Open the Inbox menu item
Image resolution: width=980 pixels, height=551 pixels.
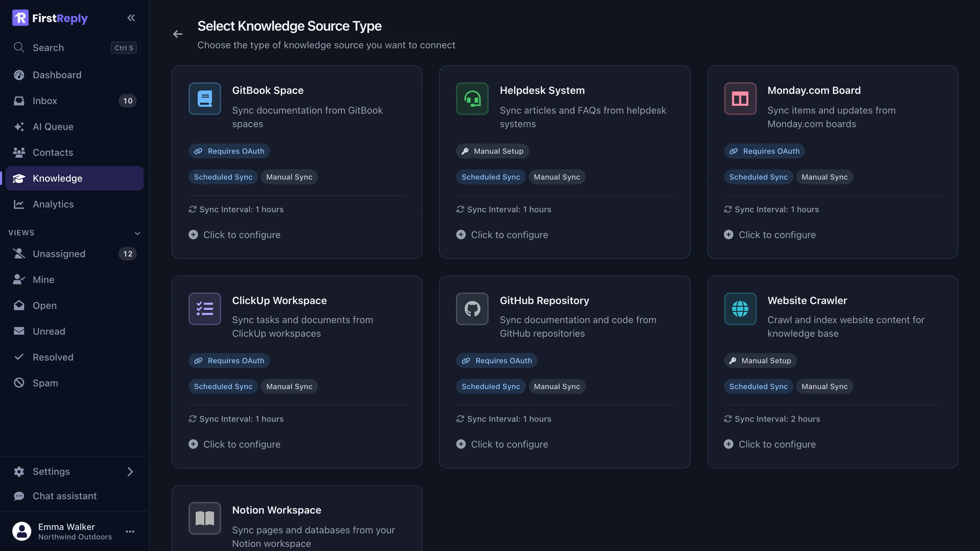75,101
